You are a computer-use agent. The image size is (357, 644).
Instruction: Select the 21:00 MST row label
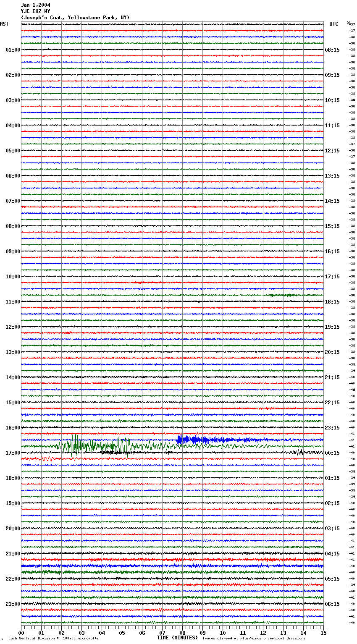(x=13, y=554)
